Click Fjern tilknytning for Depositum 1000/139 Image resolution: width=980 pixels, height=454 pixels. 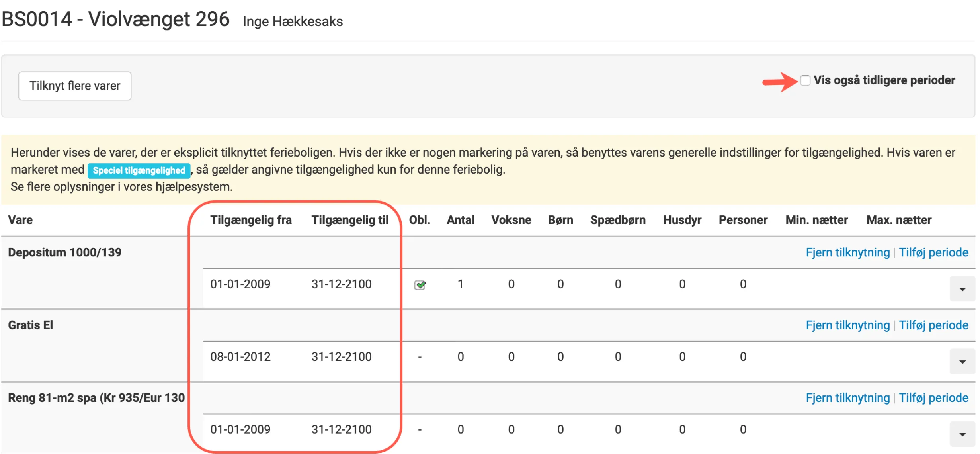click(847, 252)
